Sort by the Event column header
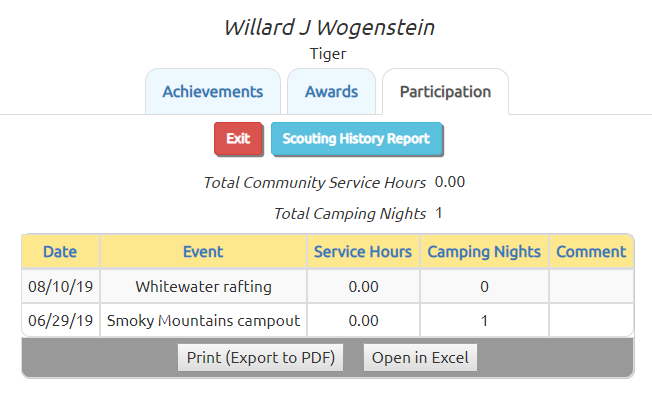The image size is (652, 397). [x=203, y=252]
